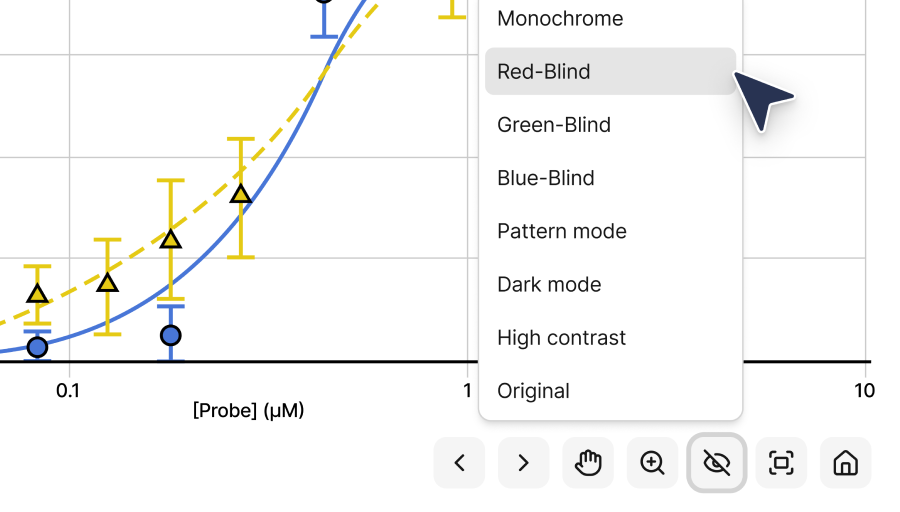Select the zoom-in magnifier tool
The height and width of the screenshot is (512, 900).
pos(652,463)
